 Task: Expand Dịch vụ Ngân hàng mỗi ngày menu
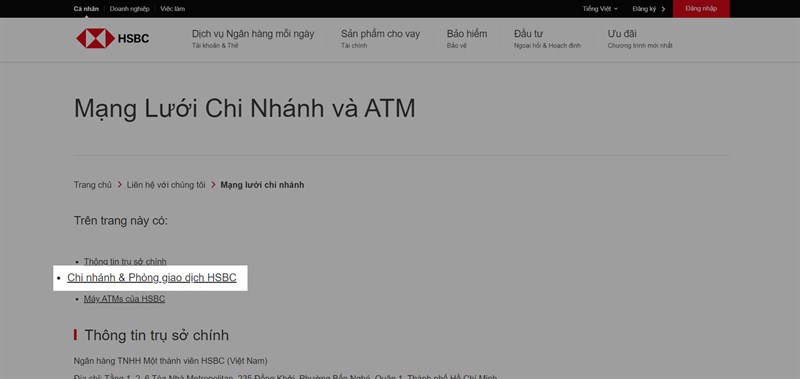click(253, 38)
